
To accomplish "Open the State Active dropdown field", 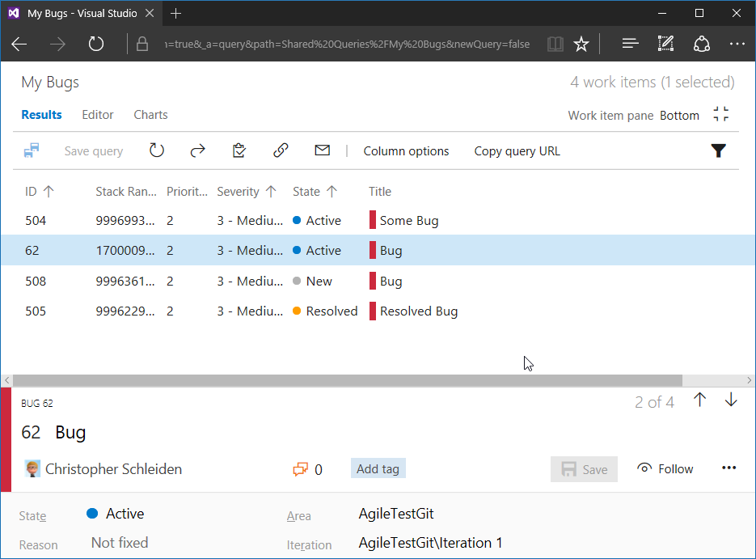I will (x=116, y=514).
